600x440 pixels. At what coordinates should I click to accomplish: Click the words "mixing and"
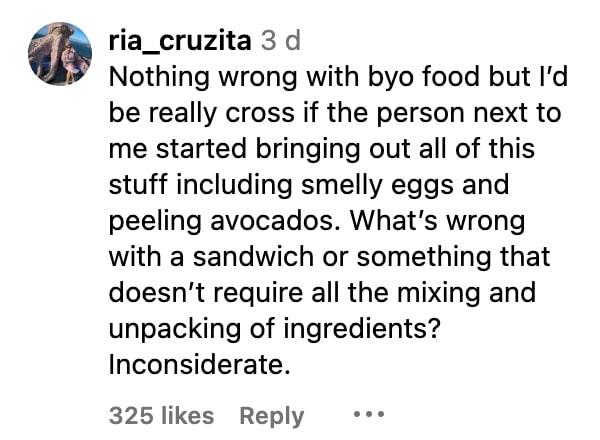[x=478, y=293]
